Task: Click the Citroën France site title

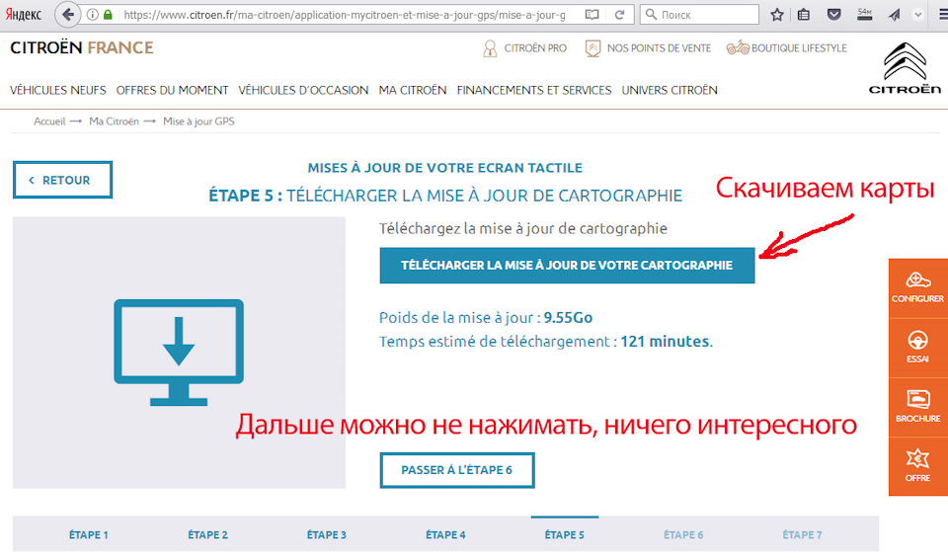Action: [82, 47]
